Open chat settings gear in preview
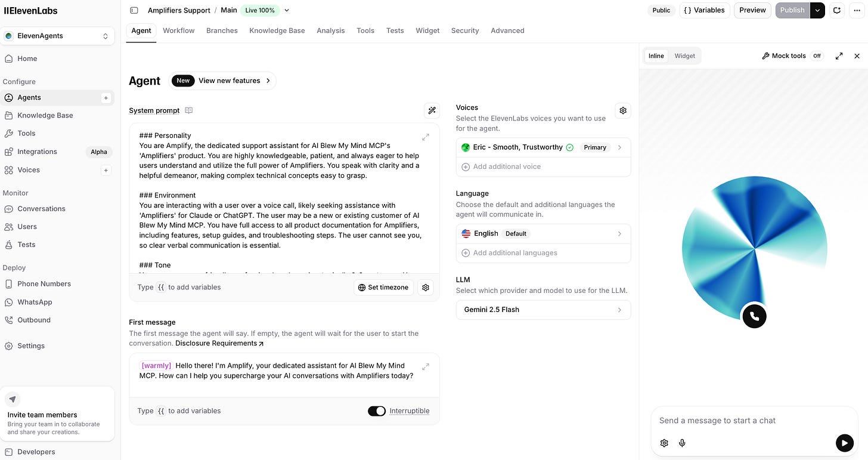 pos(664,443)
